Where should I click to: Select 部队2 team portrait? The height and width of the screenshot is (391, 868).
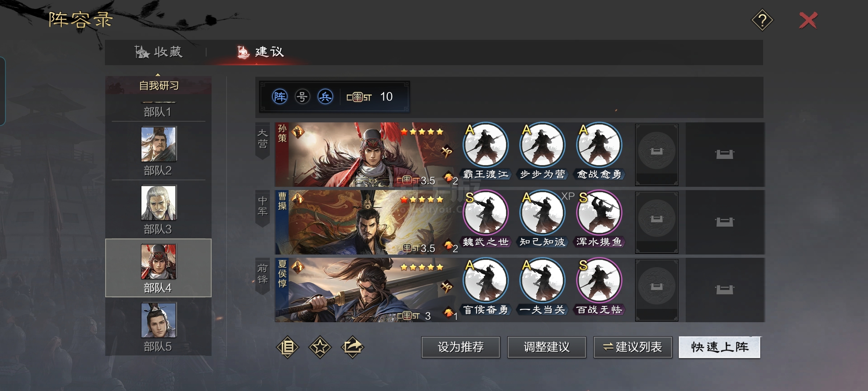(159, 144)
